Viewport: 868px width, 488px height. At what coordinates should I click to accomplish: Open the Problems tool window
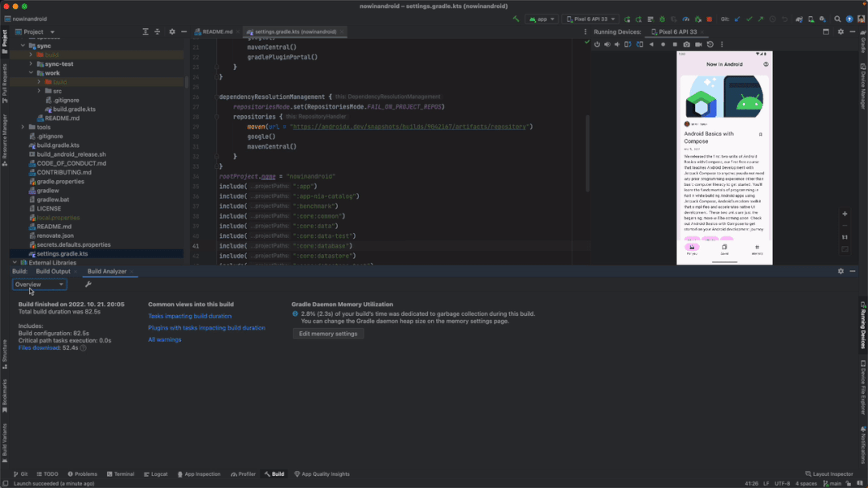pyautogui.click(x=83, y=474)
